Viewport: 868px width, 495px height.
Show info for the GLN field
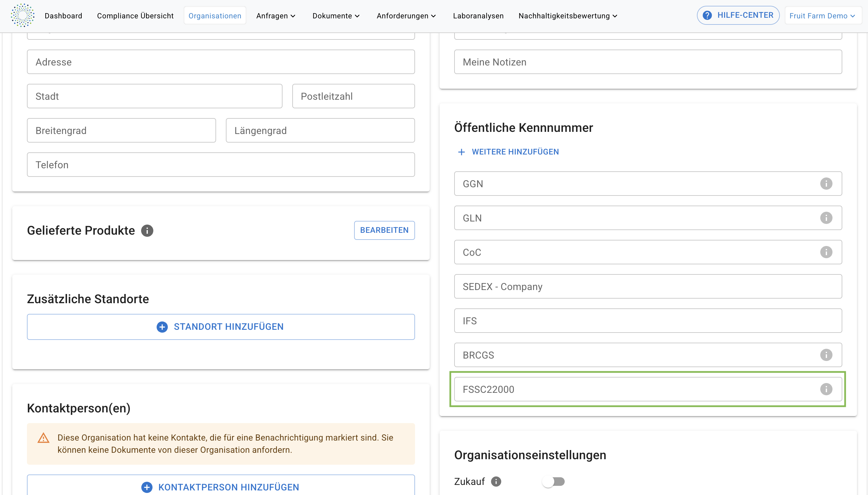click(x=826, y=218)
